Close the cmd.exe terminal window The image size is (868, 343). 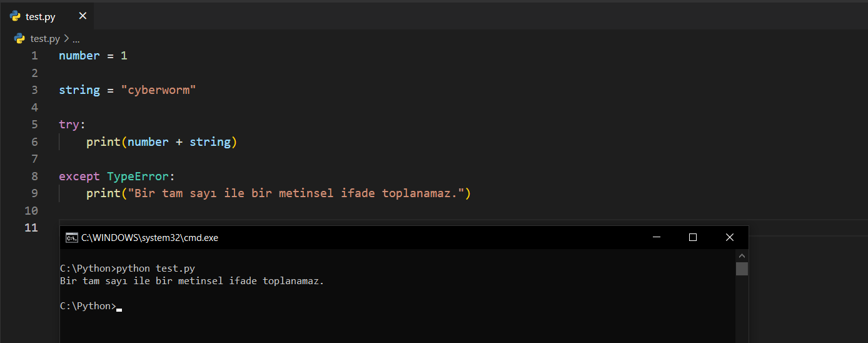click(x=729, y=237)
